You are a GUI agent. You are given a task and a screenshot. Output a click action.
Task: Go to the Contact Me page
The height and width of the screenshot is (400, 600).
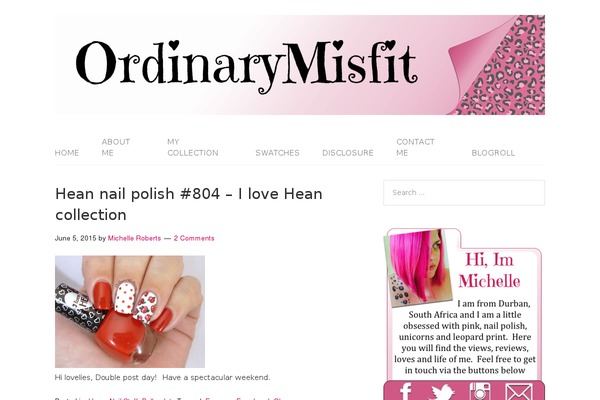pyautogui.click(x=415, y=147)
